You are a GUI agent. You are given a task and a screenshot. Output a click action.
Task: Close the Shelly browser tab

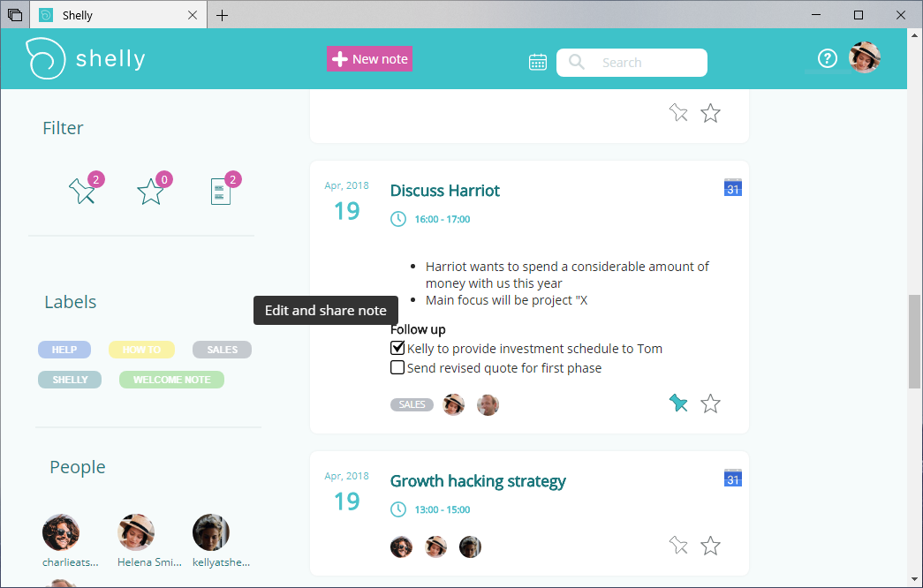pyautogui.click(x=193, y=15)
